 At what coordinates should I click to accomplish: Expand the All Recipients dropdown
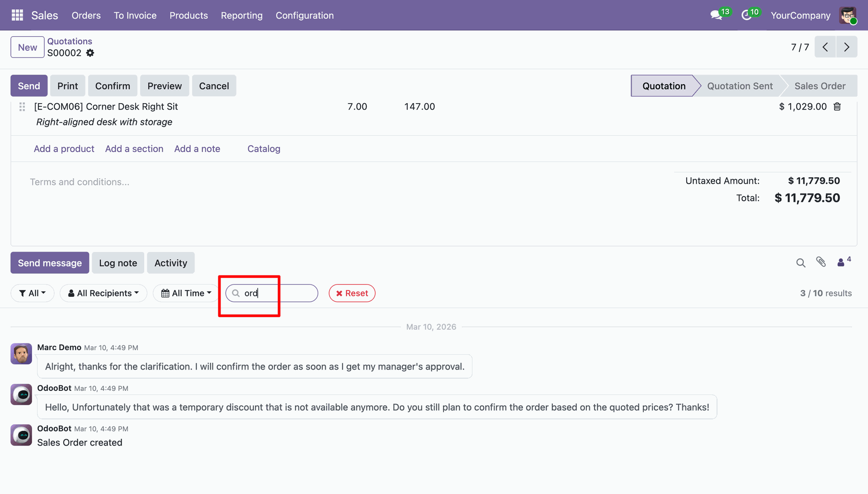point(104,293)
